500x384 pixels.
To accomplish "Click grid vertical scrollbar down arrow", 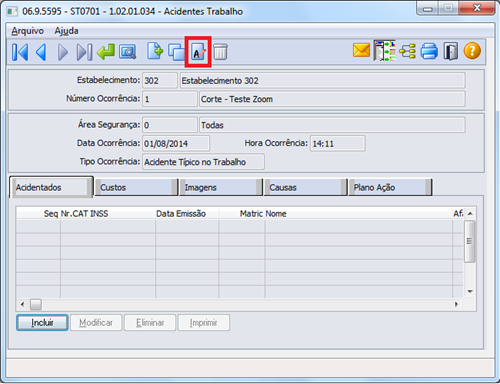I will tap(470, 291).
